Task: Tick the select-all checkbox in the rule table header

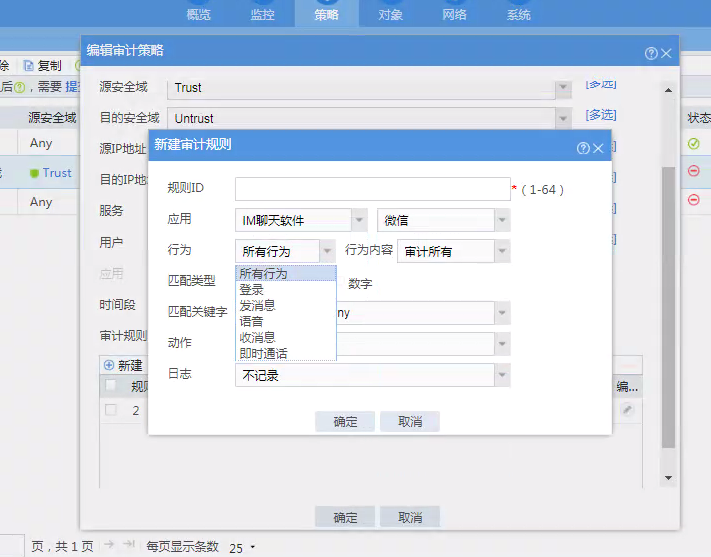Action: click(111, 386)
